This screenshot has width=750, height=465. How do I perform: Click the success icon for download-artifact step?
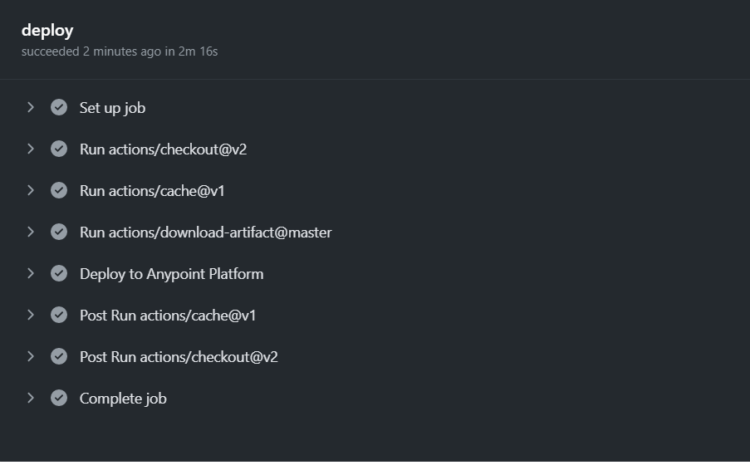click(59, 232)
